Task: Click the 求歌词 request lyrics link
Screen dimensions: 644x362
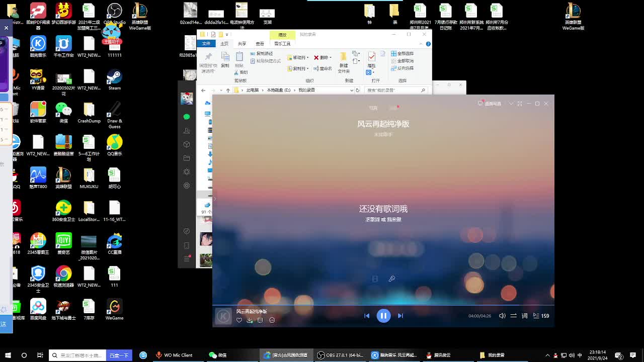Action: coord(372,219)
